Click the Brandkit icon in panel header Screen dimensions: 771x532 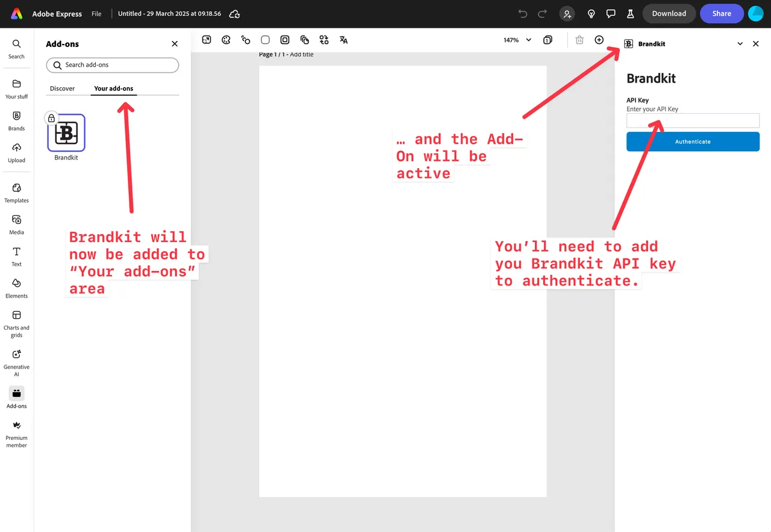click(628, 44)
